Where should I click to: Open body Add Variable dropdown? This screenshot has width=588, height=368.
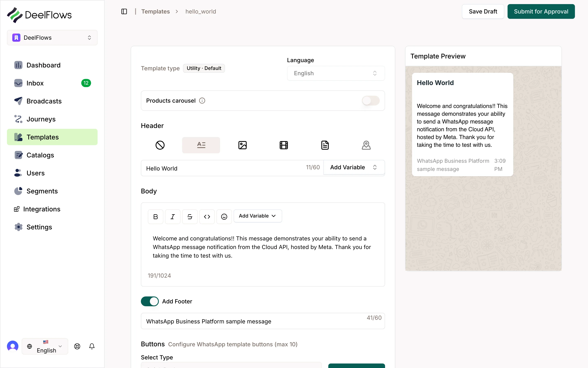point(257,216)
